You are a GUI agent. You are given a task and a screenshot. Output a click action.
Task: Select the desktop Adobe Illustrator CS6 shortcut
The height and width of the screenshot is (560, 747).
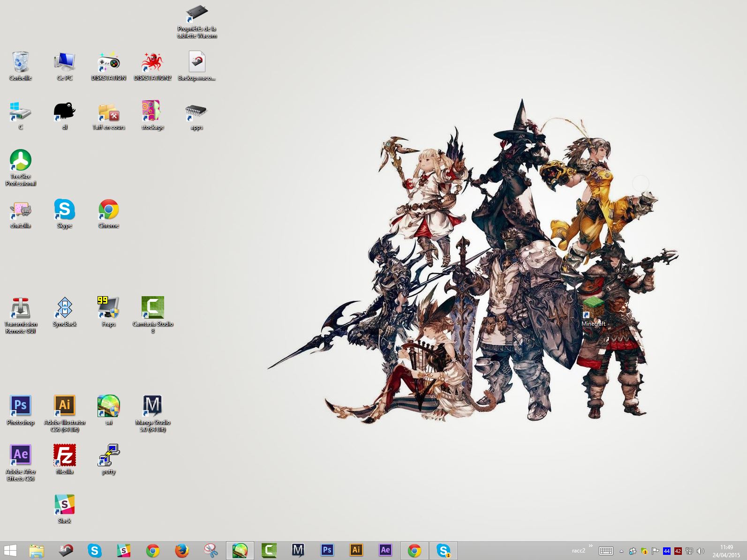point(64,414)
